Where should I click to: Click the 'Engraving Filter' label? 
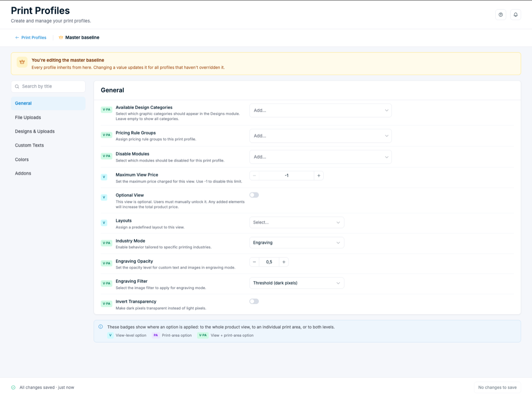click(132, 281)
